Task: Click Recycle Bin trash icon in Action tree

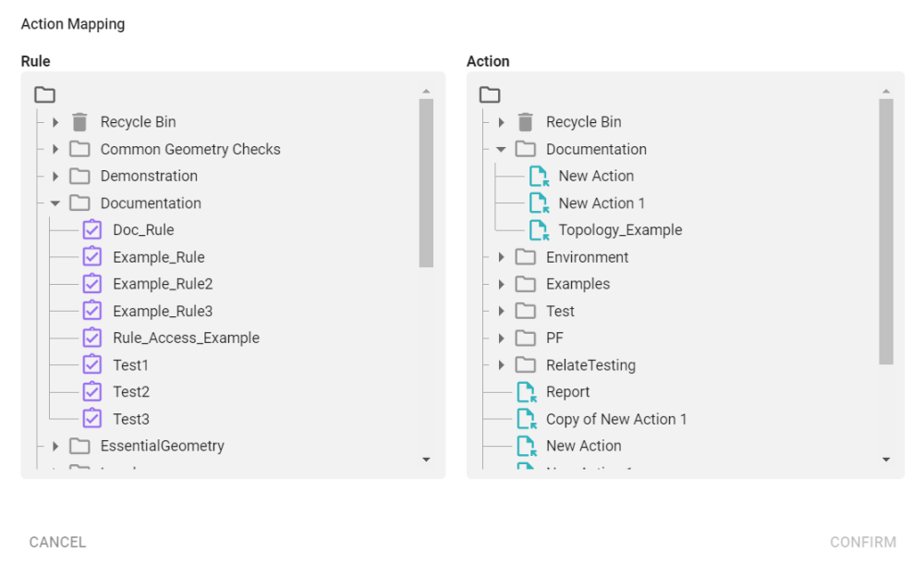Action: (526, 122)
